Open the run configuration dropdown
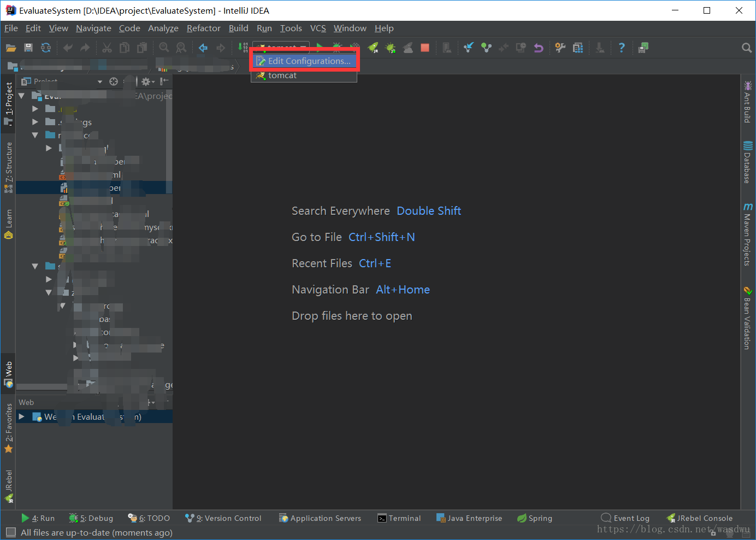The width and height of the screenshot is (756, 540). pyautogui.click(x=281, y=46)
